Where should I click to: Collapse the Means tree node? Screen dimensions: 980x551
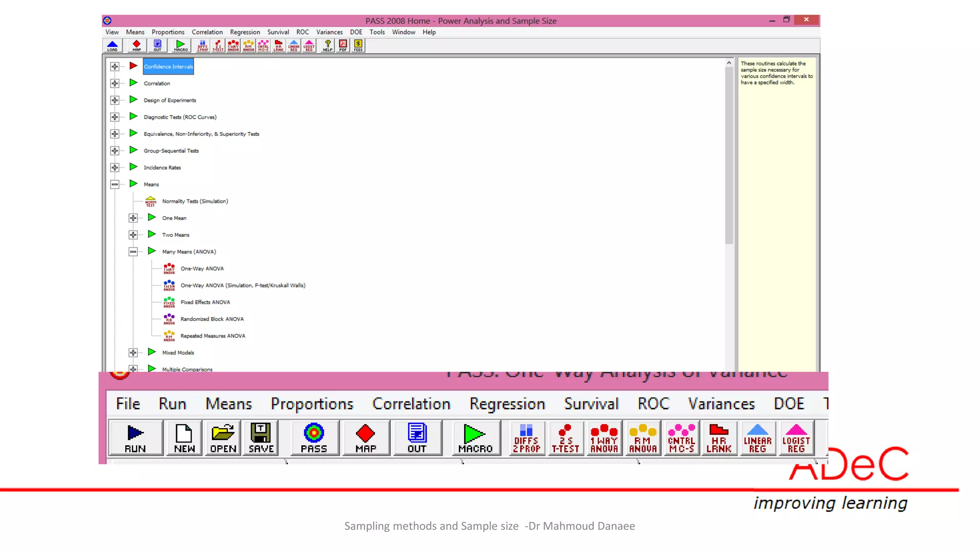115,185
